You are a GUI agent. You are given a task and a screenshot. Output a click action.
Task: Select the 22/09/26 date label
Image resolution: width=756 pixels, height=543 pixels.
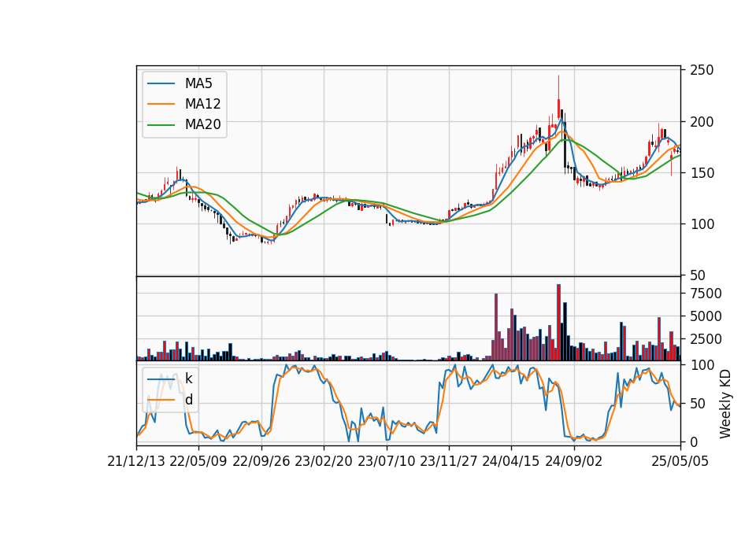[x=261, y=462]
